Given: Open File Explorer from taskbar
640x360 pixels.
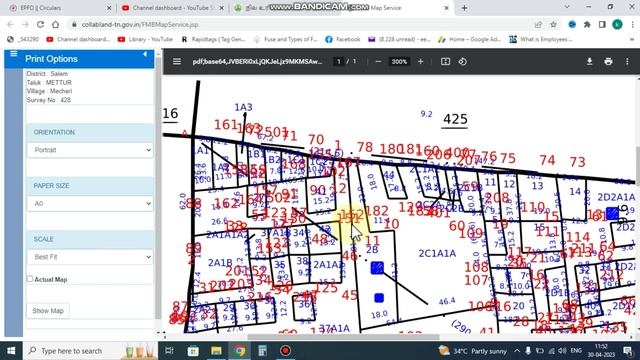Looking at the screenshot, I should click(216, 351).
